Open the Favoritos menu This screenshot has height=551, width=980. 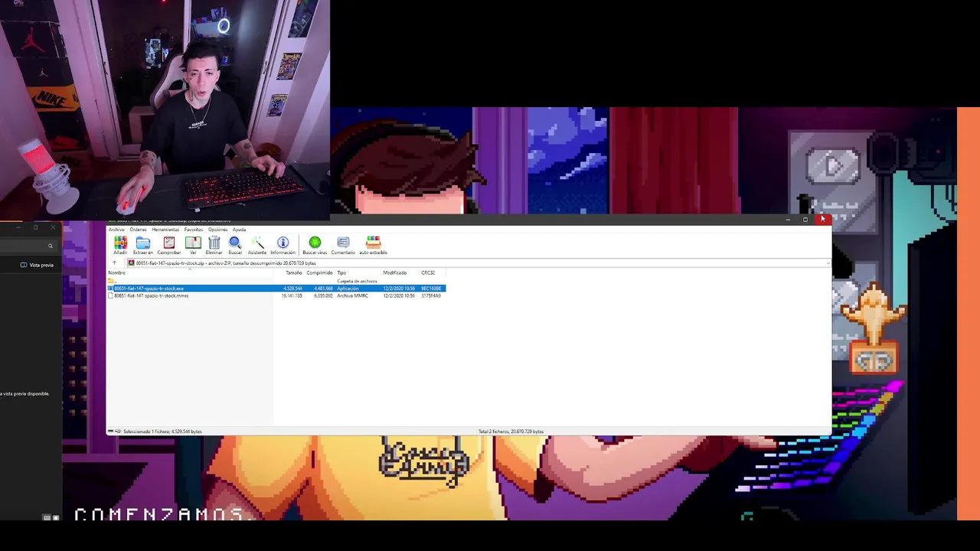[x=194, y=230]
